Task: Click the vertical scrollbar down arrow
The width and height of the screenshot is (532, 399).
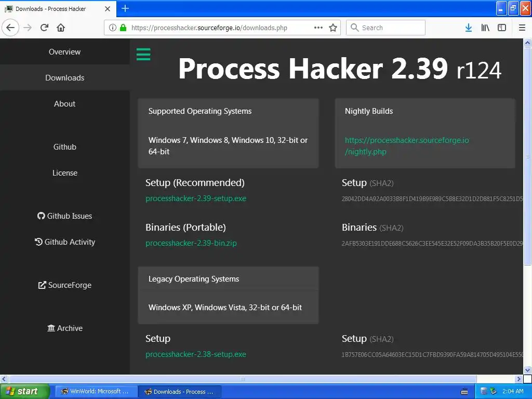Action: [528, 370]
